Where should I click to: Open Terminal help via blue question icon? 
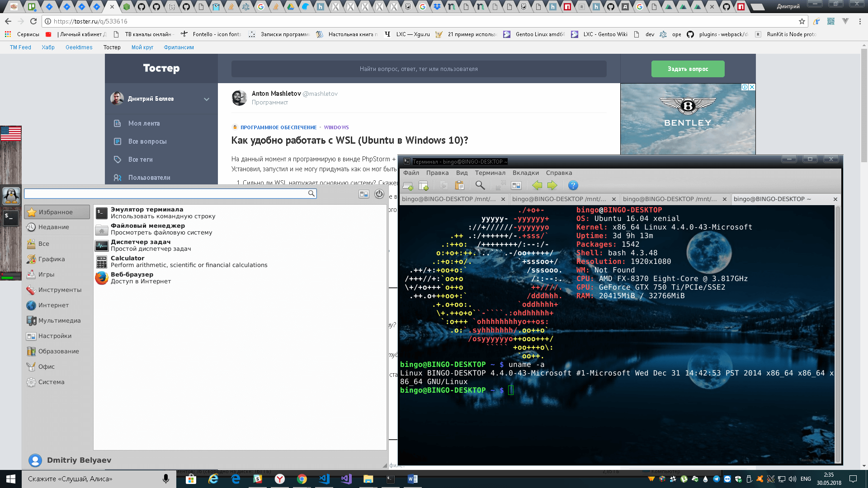(x=573, y=185)
